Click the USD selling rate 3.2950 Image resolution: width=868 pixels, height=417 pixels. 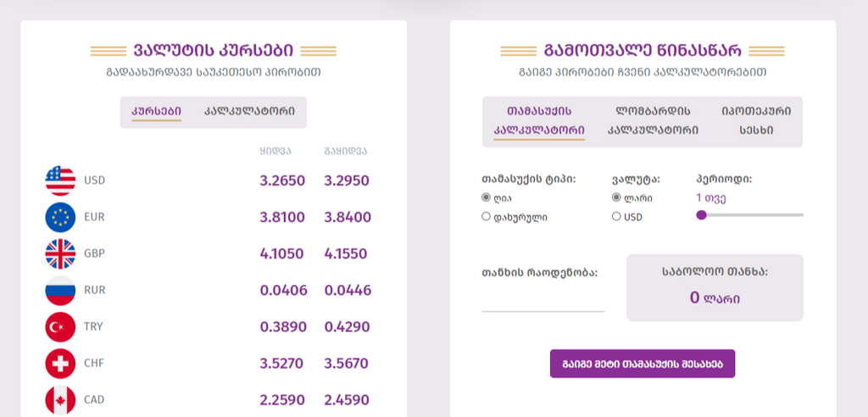pyautogui.click(x=347, y=181)
